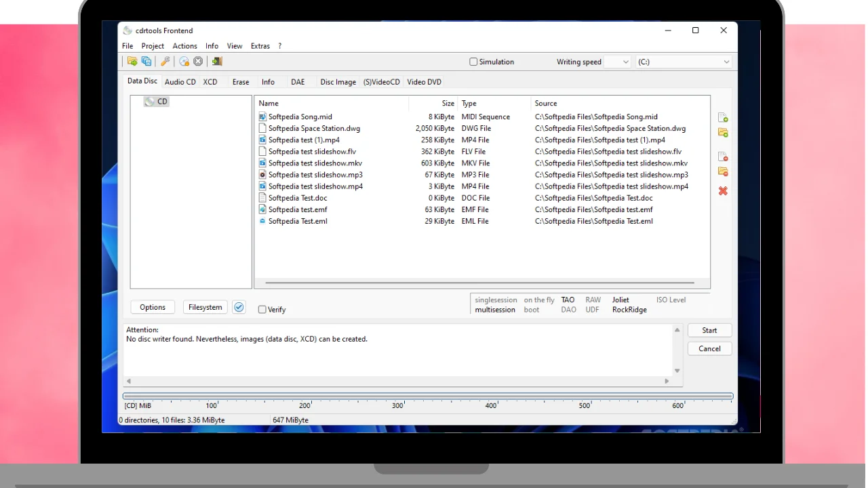
Task: Click the file icon of Softpedia test.emf
Action: (262, 209)
